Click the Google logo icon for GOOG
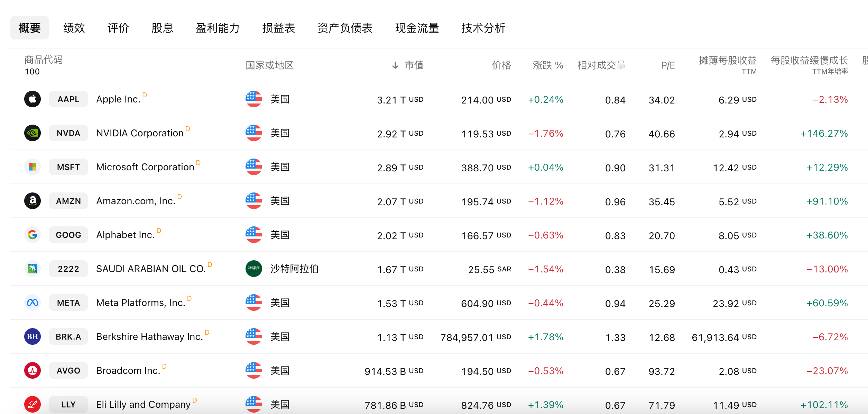Viewport: 868px width, 414px height. tap(33, 235)
